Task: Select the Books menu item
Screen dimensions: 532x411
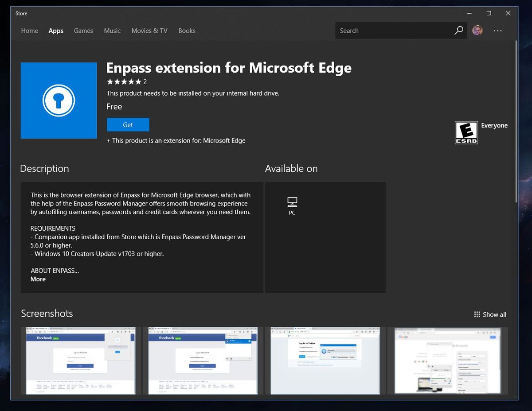Action: 186,30
